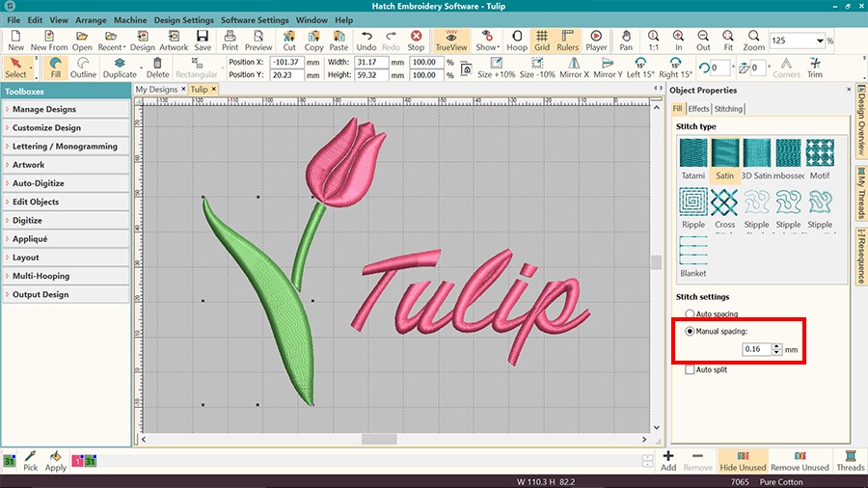Select the Auto spacing radio button

pos(689,314)
